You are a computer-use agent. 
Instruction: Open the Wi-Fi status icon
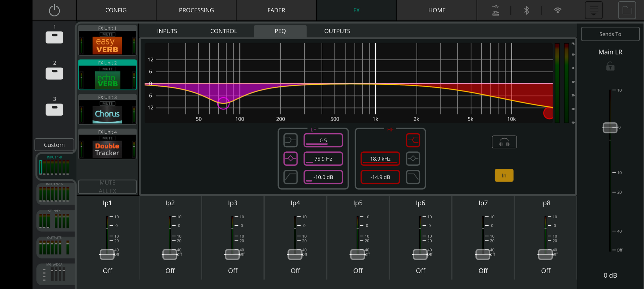pos(557,10)
